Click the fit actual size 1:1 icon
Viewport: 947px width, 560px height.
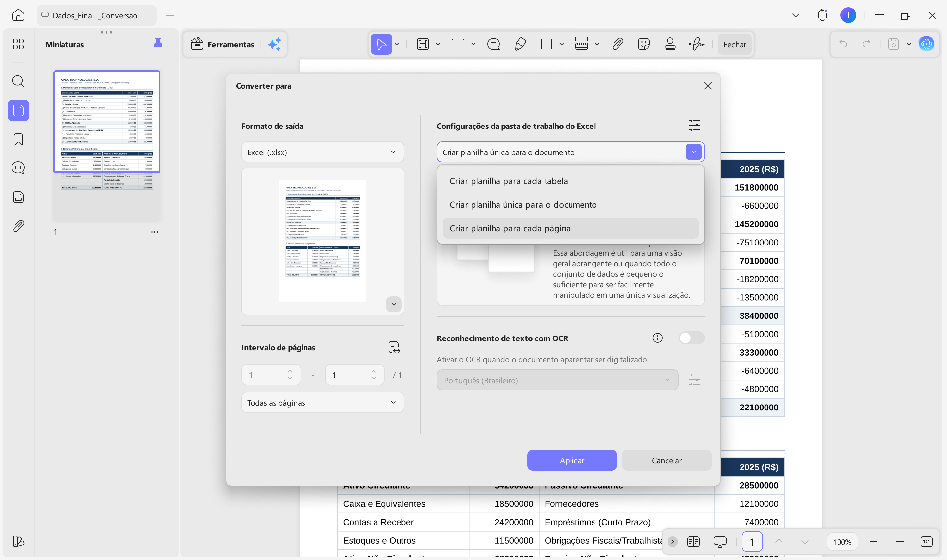pyautogui.click(x=926, y=542)
